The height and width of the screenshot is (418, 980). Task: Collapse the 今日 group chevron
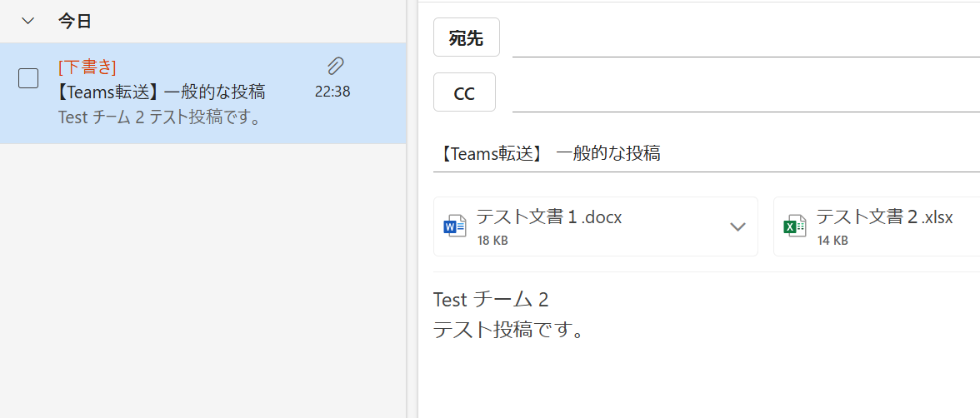click(28, 21)
